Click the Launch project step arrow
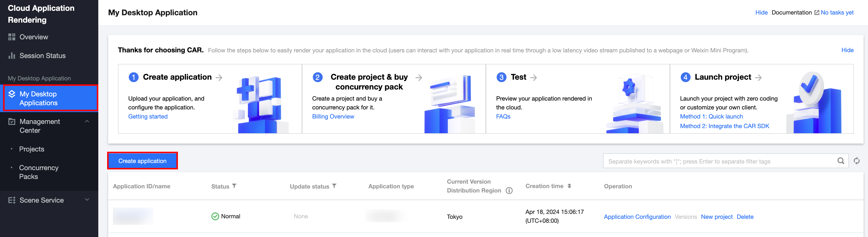Screen dimensions: 868x237 click(758, 77)
